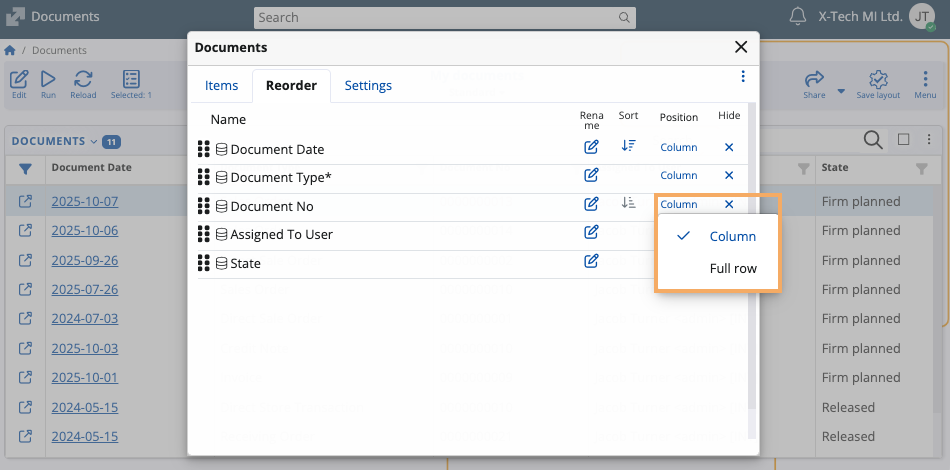Open Position dropdown for Document Date

pyautogui.click(x=678, y=147)
